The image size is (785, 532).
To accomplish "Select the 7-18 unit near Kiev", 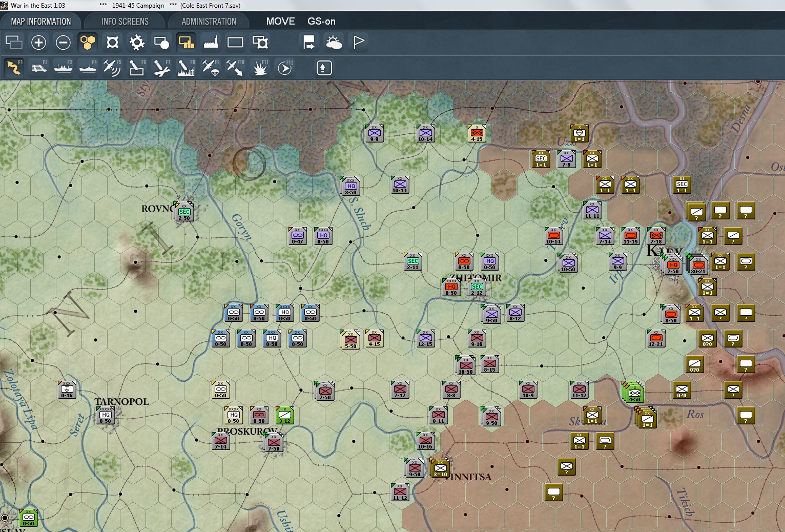I will [x=656, y=236].
